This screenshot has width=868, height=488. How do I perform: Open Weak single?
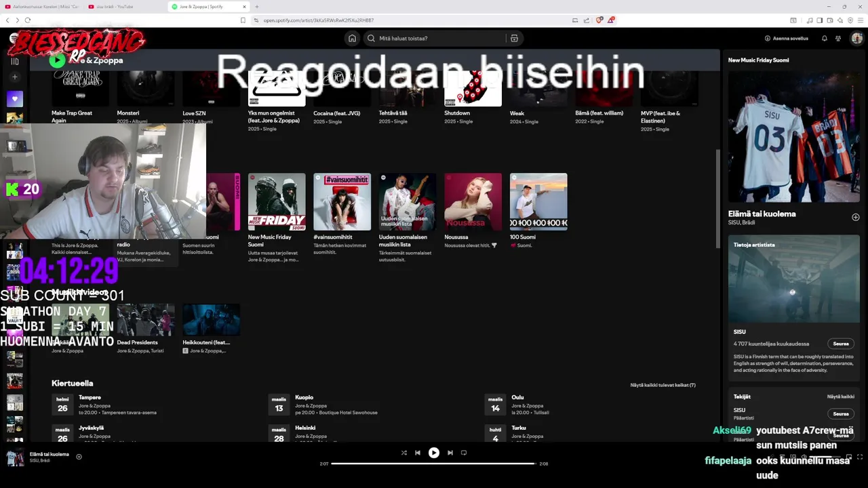point(538,96)
